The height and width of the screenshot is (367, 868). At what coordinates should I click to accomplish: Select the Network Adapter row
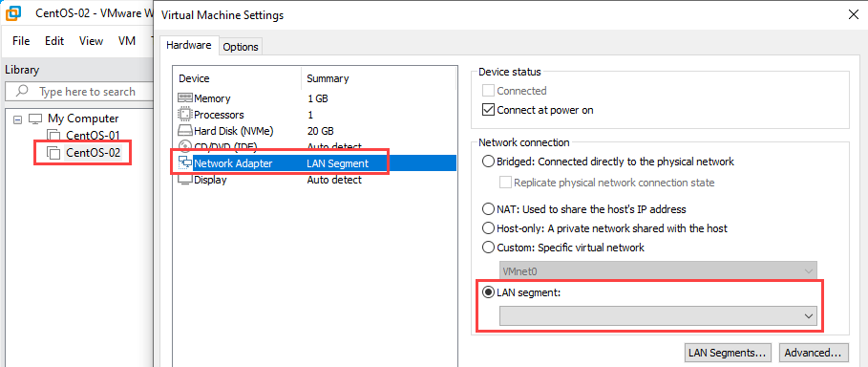tap(314, 163)
